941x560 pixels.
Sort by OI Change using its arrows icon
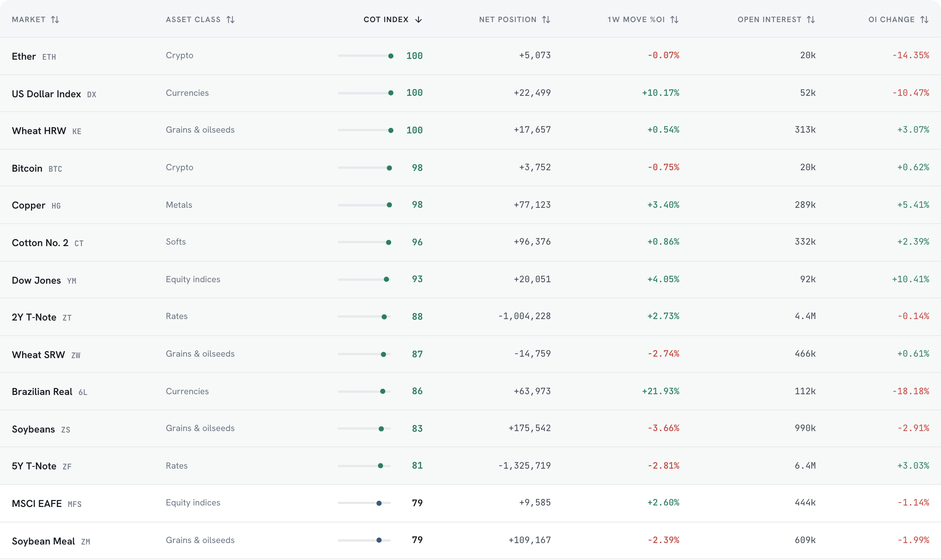click(924, 20)
